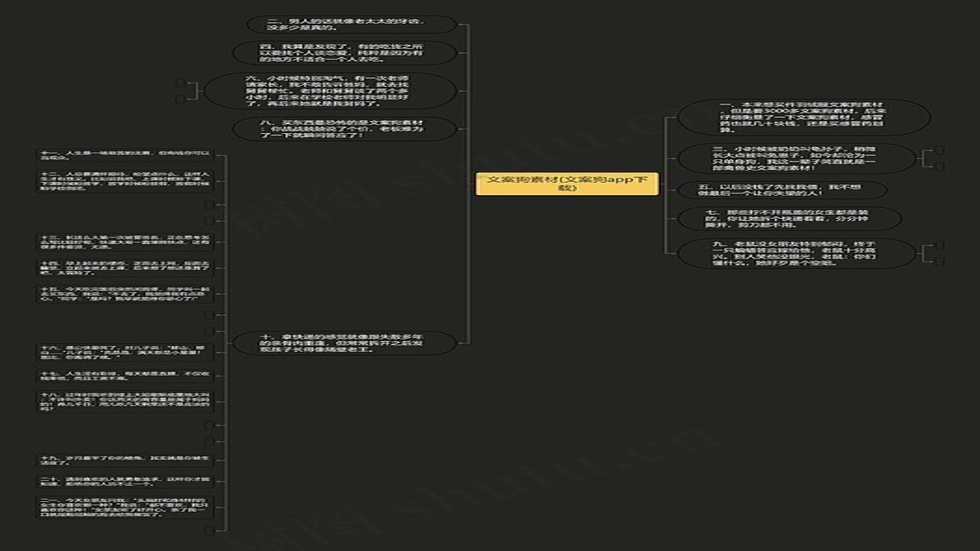
Task: Select the sub-node beginning with 十八、
Action: tap(124, 402)
